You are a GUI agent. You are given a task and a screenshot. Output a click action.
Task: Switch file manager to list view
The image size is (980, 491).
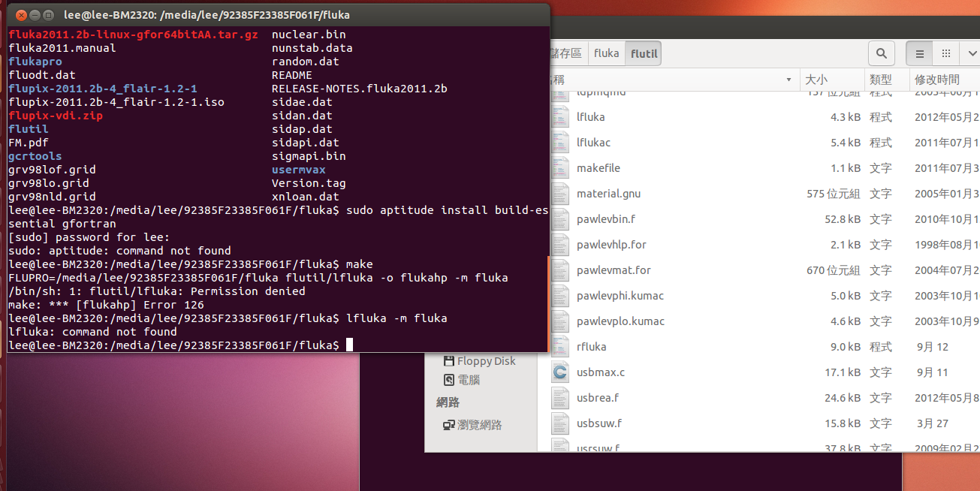920,53
